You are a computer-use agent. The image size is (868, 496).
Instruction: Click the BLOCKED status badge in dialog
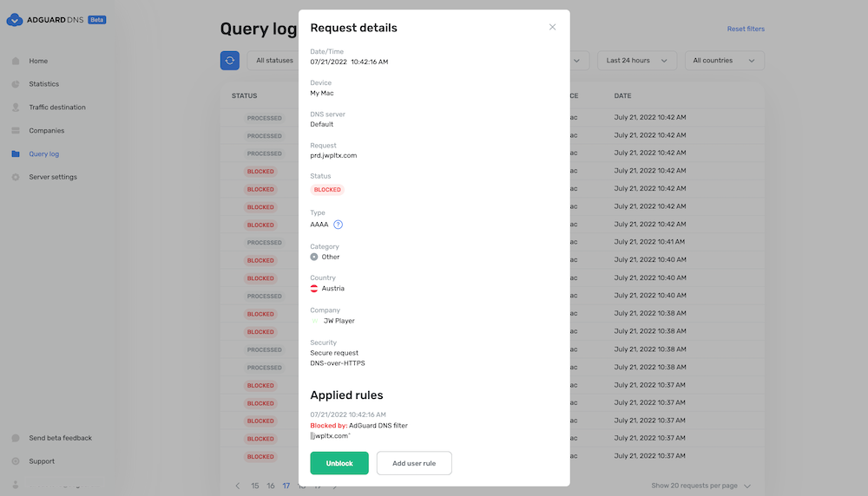pos(327,190)
